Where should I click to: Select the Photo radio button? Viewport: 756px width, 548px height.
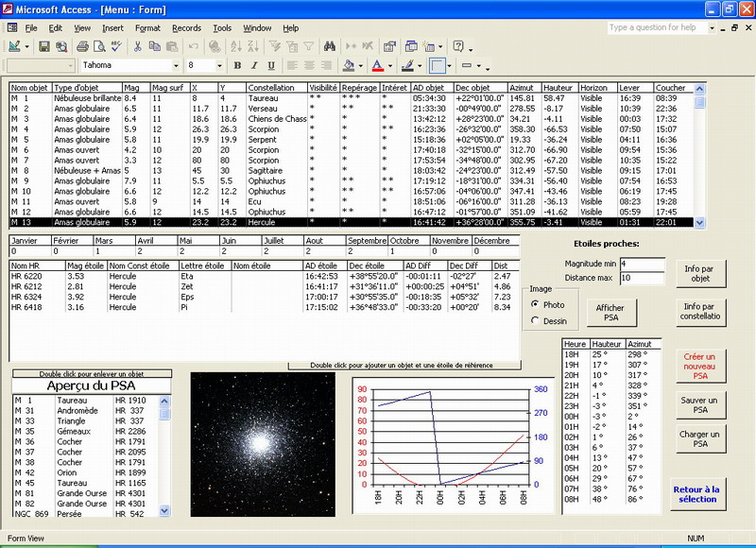[x=535, y=304]
